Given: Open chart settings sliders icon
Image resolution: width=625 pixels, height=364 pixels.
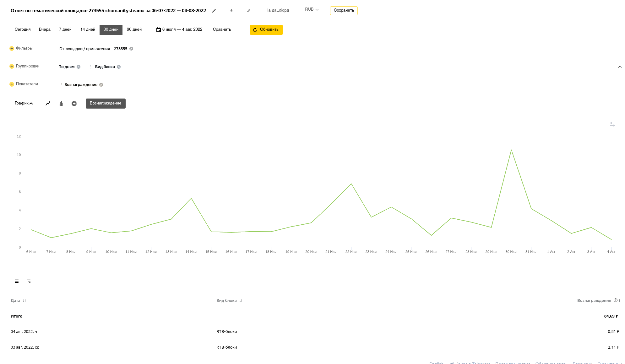Looking at the screenshot, I should click(x=612, y=125).
